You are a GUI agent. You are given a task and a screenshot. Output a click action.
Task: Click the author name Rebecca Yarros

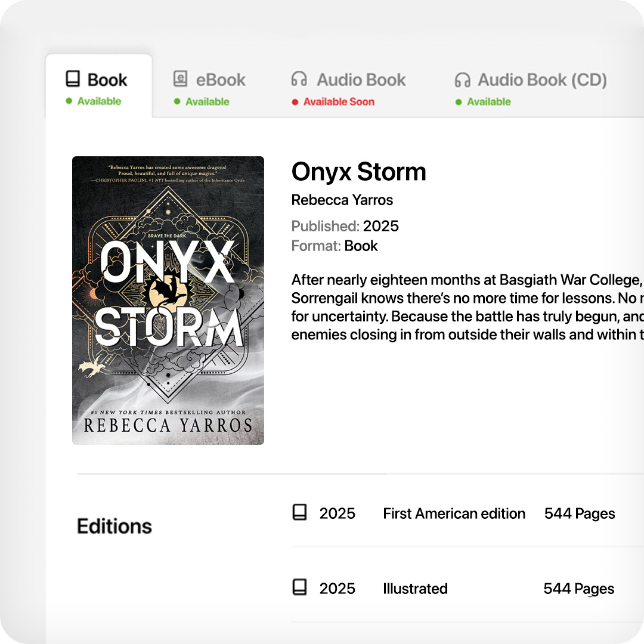click(x=342, y=200)
